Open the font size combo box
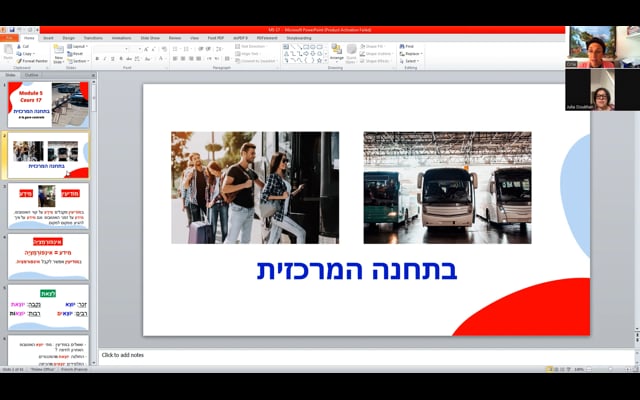Viewport: 640px width, 400px height. (x=136, y=49)
